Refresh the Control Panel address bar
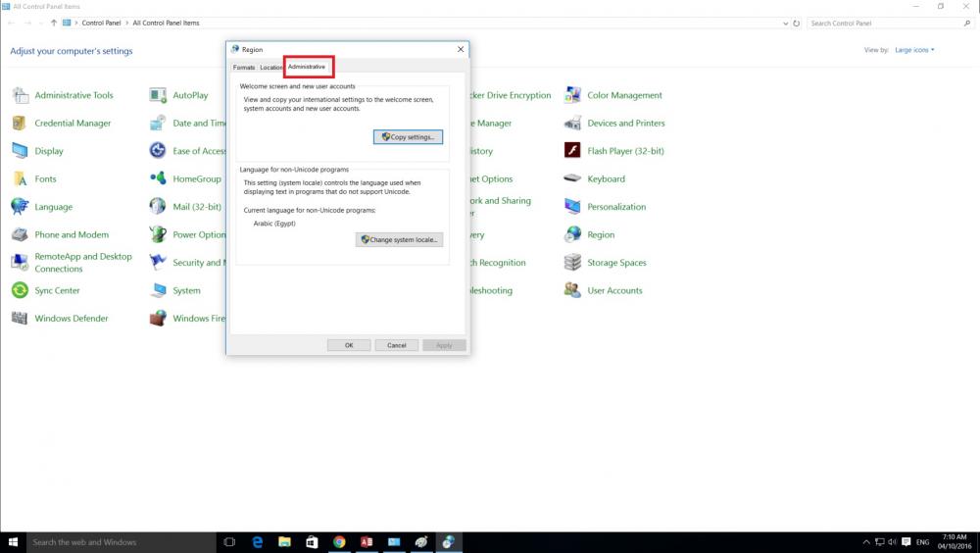 (x=796, y=24)
